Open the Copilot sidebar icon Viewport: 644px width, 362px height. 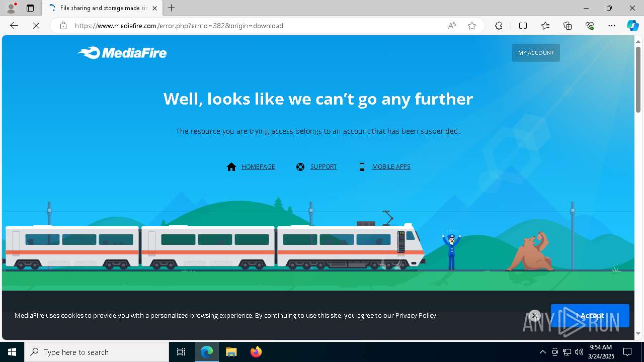coord(632,26)
